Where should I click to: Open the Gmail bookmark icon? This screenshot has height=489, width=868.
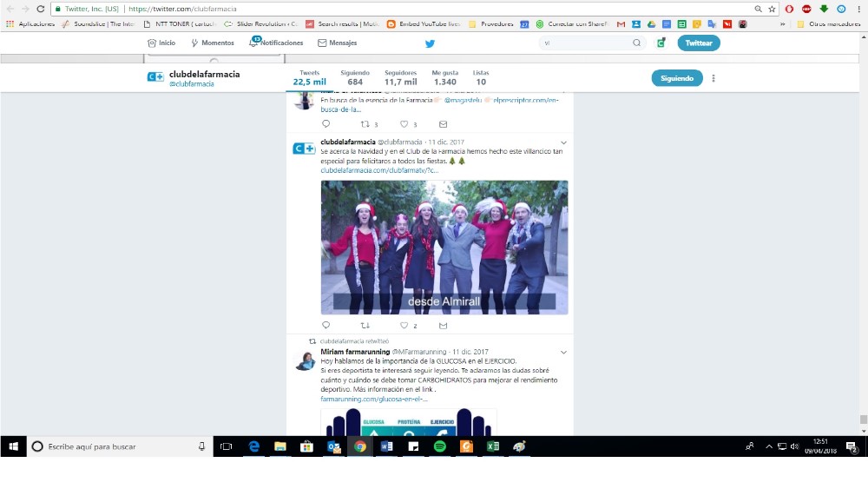pyautogui.click(x=621, y=24)
